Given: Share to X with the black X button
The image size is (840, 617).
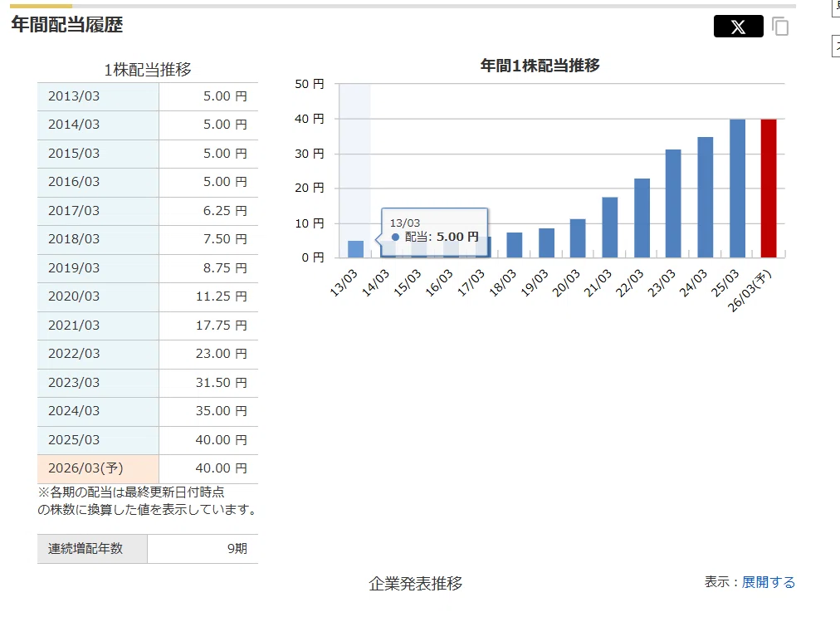Looking at the screenshot, I should pyautogui.click(x=738, y=27).
